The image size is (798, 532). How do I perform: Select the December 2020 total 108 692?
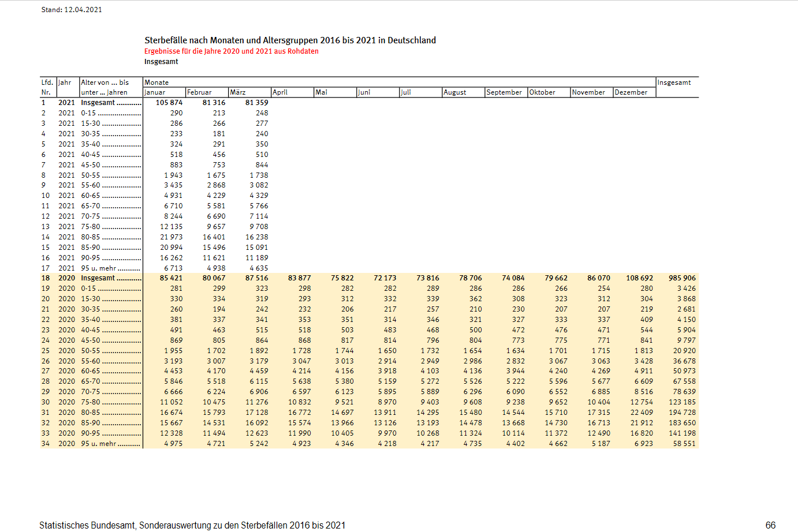639,278
